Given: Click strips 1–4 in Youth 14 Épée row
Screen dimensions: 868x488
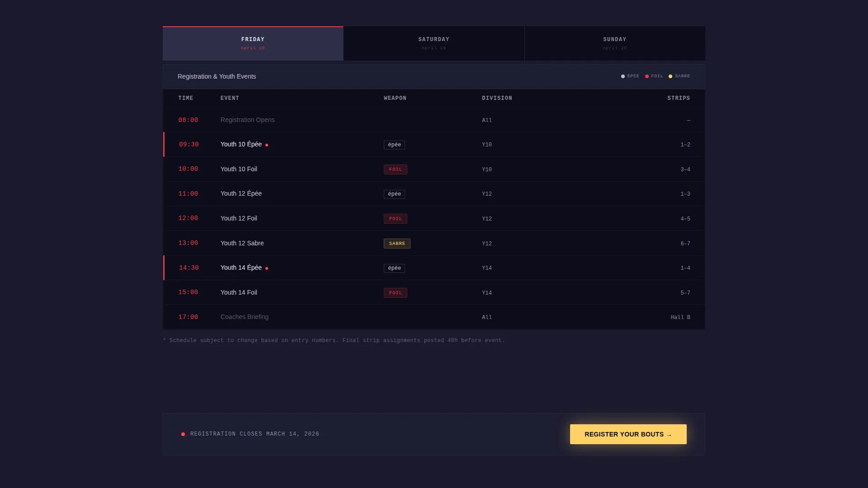Looking at the screenshot, I should click(x=685, y=268).
